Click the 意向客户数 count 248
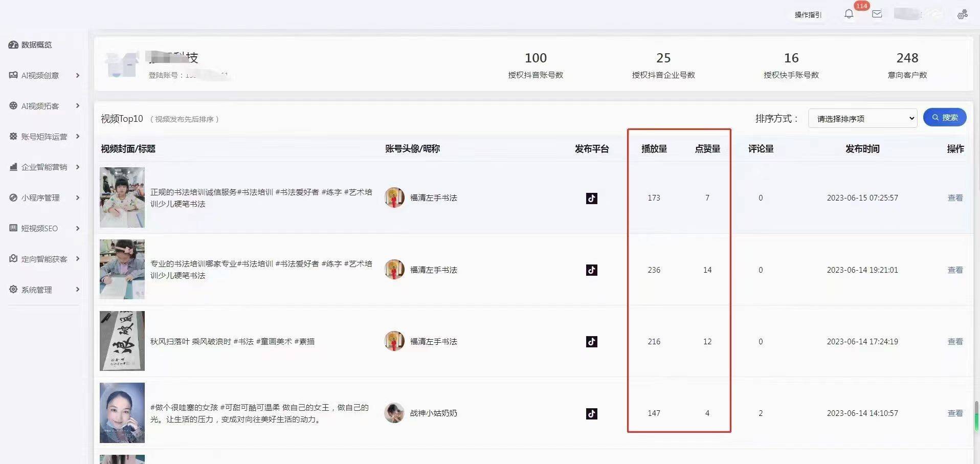This screenshot has width=980, height=464. pyautogui.click(x=907, y=58)
